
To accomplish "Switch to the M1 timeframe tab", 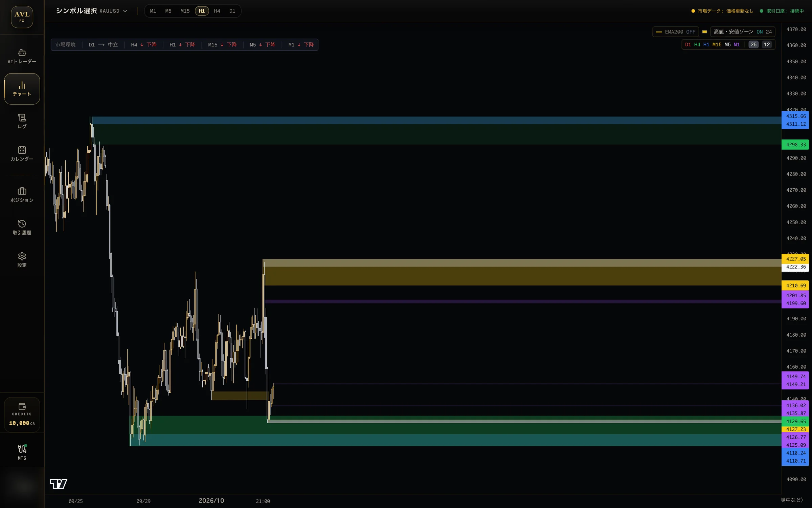I will 153,11.
